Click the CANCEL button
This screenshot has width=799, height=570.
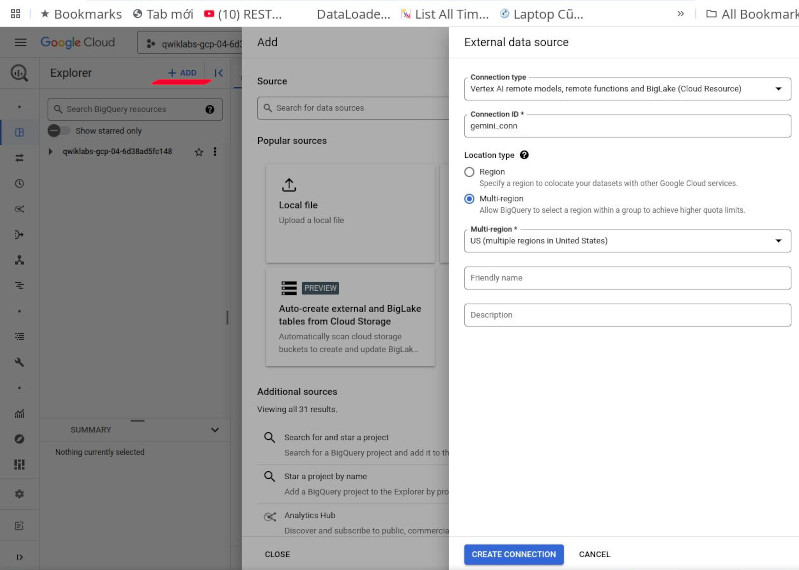point(594,554)
